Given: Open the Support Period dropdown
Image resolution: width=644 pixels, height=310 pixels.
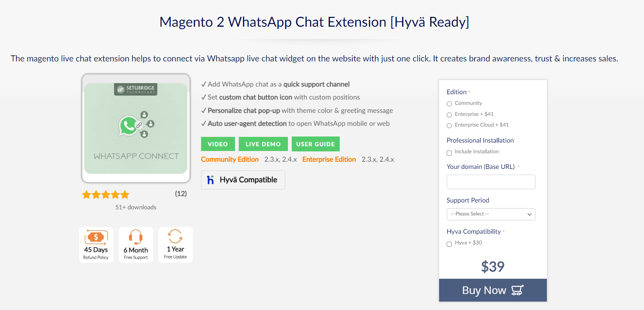Looking at the screenshot, I should pos(491,214).
